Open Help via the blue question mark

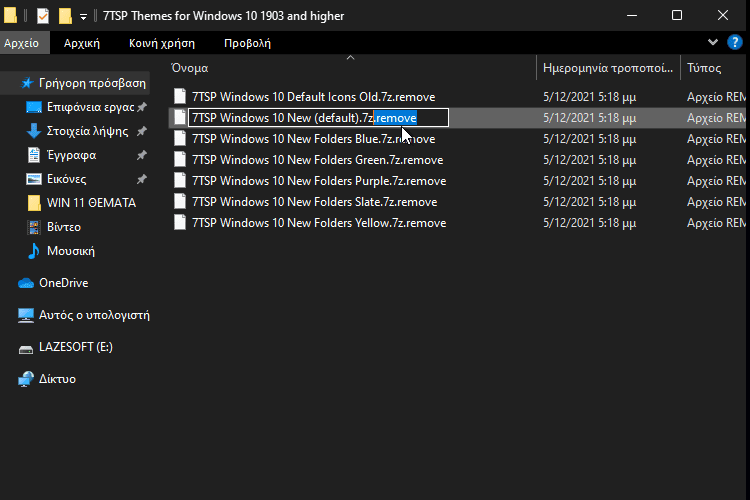(735, 42)
